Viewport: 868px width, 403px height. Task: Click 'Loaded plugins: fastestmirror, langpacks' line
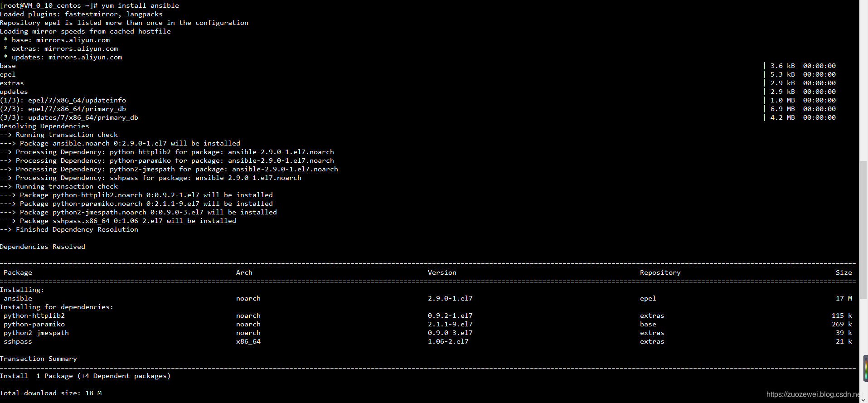tap(81, 14)
